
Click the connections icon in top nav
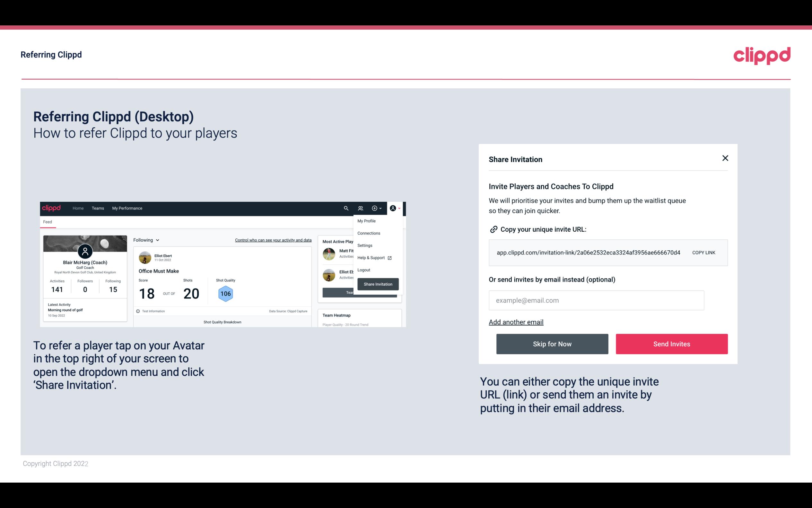(x=361, y=208)
